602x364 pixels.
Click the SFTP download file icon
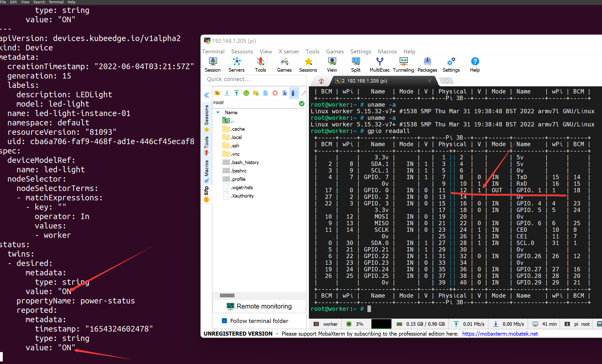point(227,93)
